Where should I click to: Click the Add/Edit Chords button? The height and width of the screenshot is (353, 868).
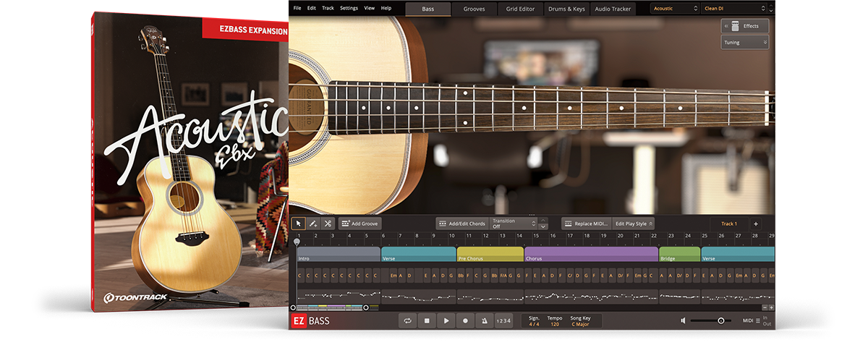tap(461, 224)
